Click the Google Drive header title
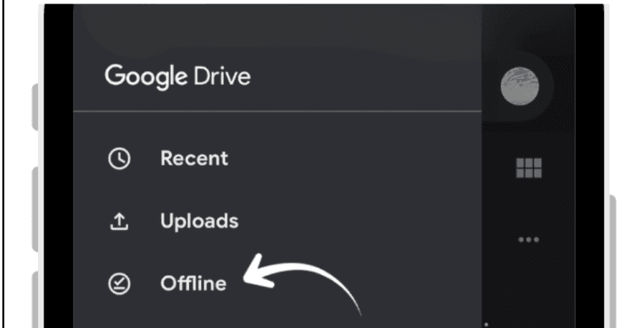Image resolution: width=644 pixels, height=328 pixels. pyautogui.click(x=177, y=77)
